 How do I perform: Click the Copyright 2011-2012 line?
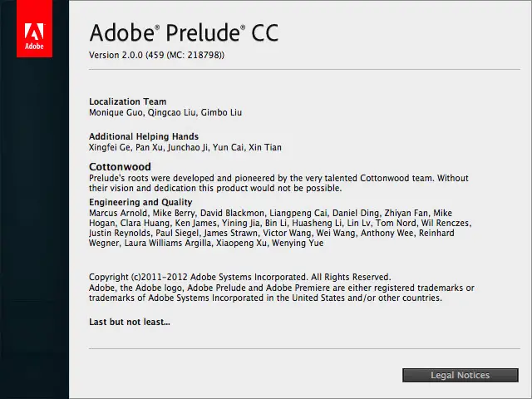[x=240, y=277]
